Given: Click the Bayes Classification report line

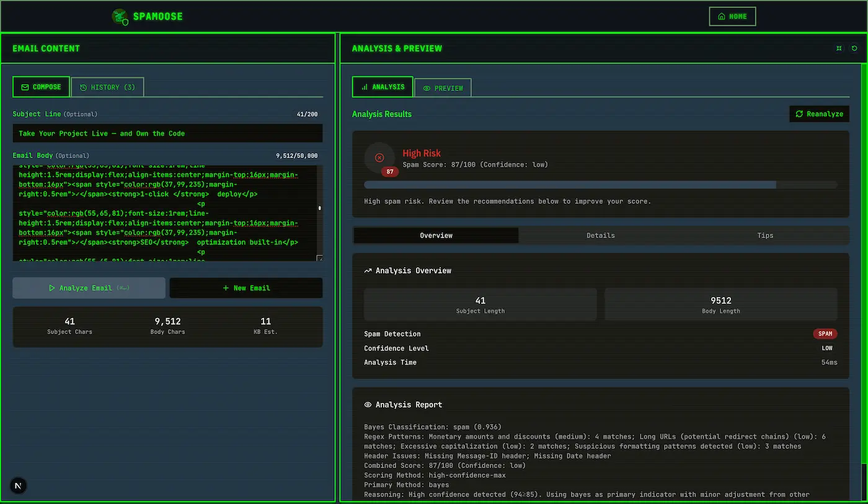Looking at the screenshot, I should (433, 427).
